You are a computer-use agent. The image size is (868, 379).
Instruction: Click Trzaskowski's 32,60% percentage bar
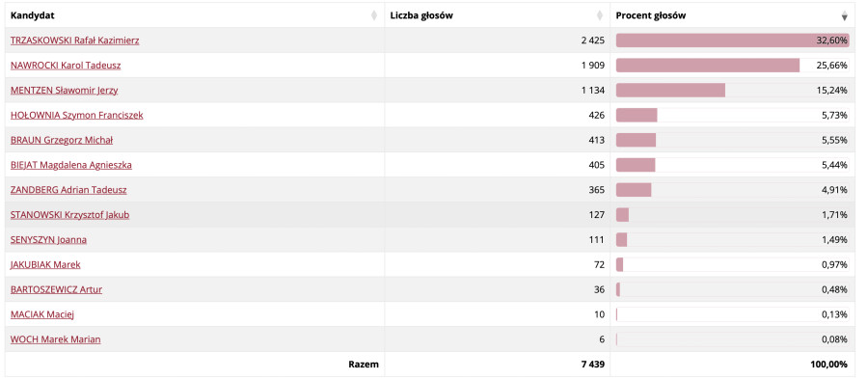(732, 41)
